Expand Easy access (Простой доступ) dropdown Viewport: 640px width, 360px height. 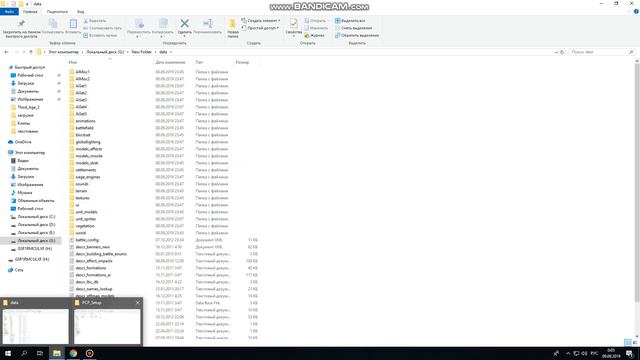click(260, 28)
